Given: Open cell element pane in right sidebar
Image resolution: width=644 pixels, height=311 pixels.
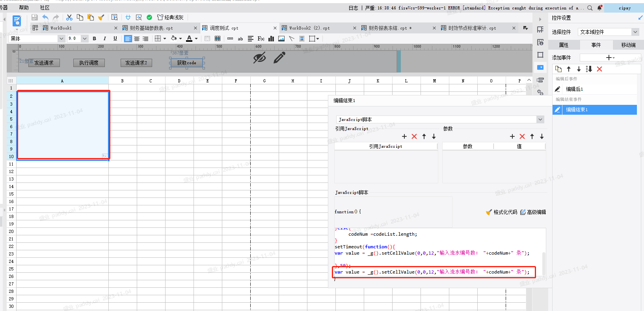Looking at the screenshot, I should point(540,30).
